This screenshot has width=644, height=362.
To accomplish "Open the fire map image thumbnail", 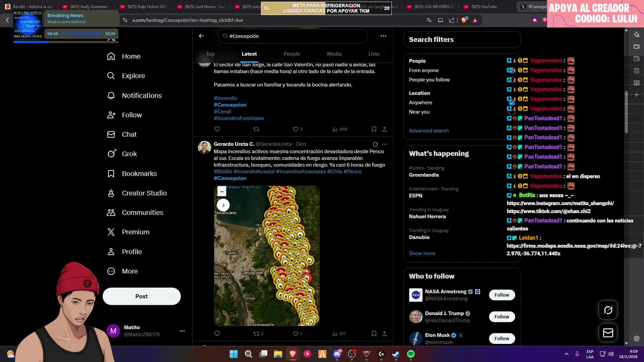I will click(267, 256).
